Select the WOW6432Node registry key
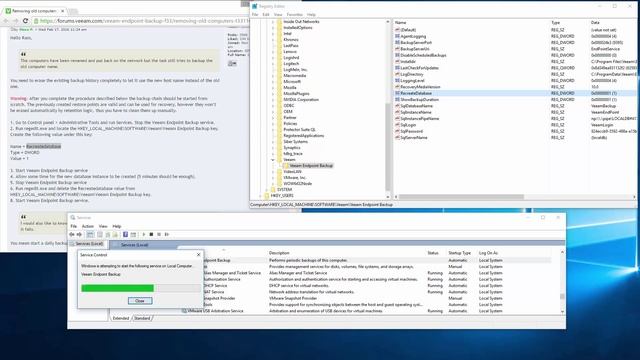Screen dimensions: 640x360 click(x=298, y=184)
